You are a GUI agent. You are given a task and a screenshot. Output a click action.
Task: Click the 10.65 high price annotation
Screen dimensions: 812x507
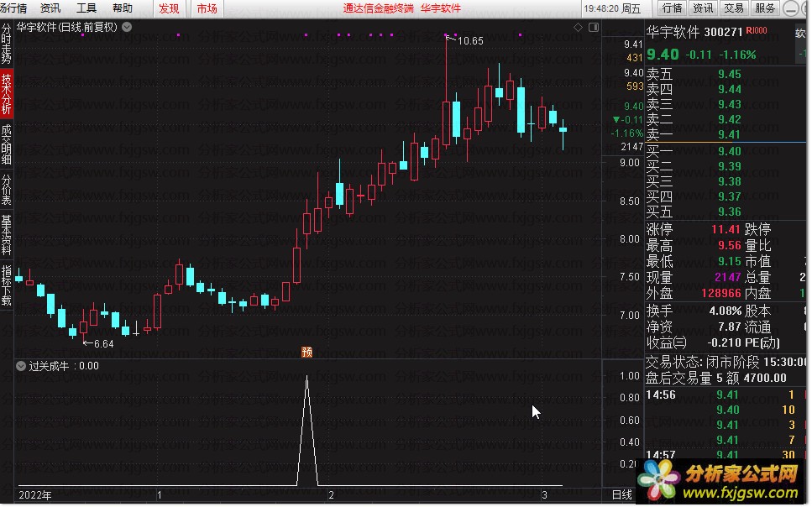(470, 41)
